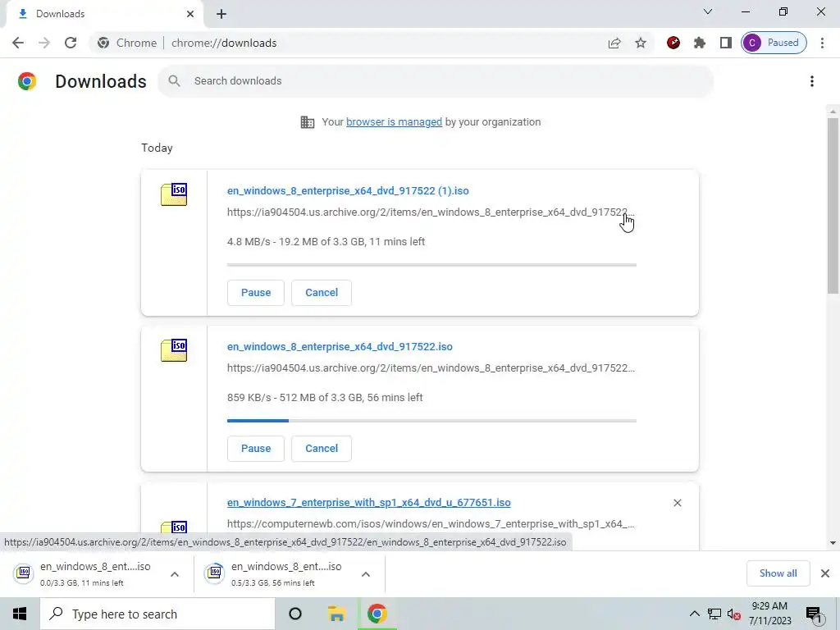Image resolution: width=840 pixels, height=630 pixels.
Task: Click the browser forward arrow
Action: 44,43
